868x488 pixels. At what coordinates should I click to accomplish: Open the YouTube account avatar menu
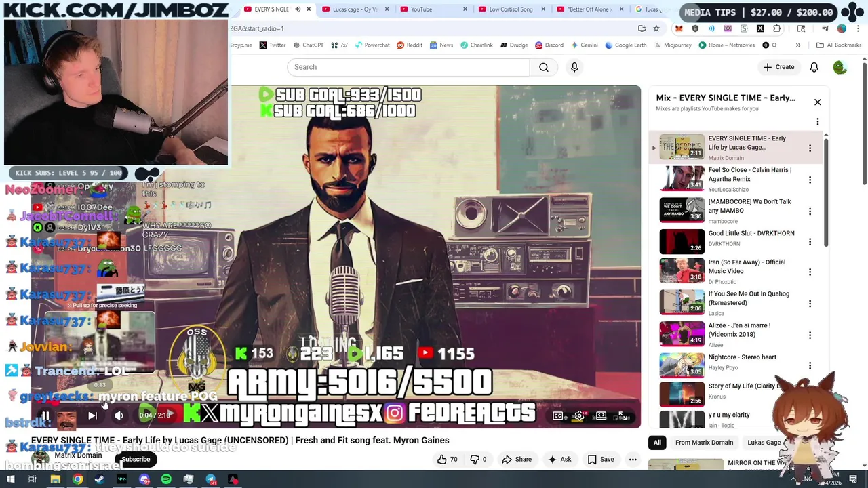840,67
